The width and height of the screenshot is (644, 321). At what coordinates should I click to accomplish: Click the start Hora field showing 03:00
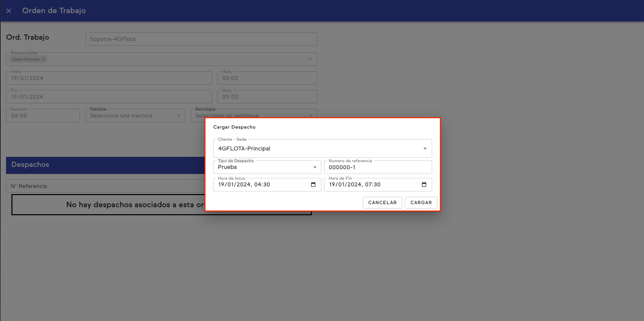(267, 78)
